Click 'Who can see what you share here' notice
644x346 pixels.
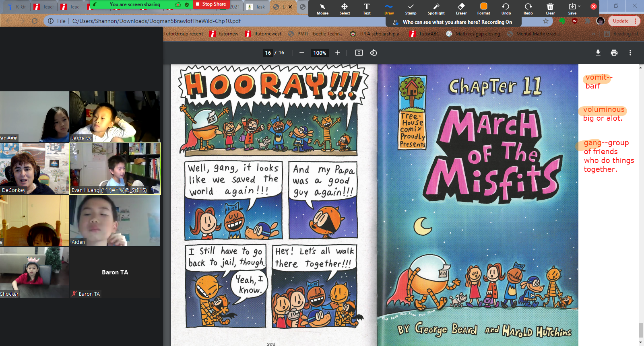tap(457, 22)
